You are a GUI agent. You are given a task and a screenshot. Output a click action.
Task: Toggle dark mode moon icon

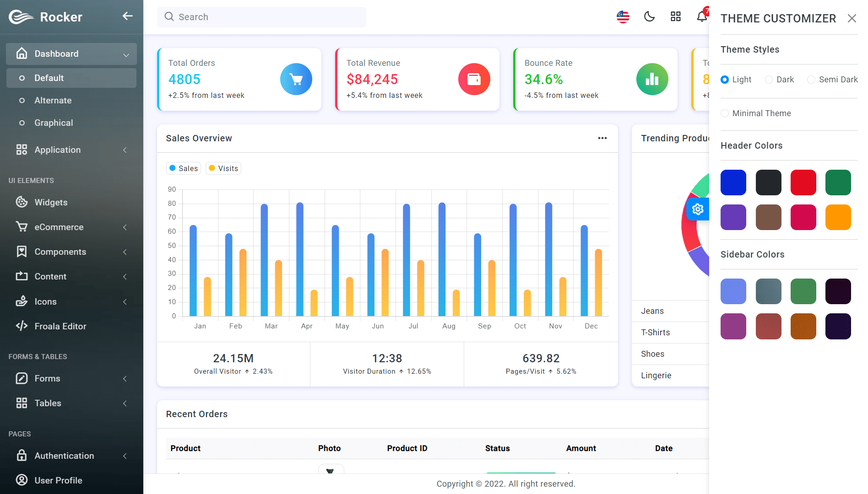pos(649,17)
